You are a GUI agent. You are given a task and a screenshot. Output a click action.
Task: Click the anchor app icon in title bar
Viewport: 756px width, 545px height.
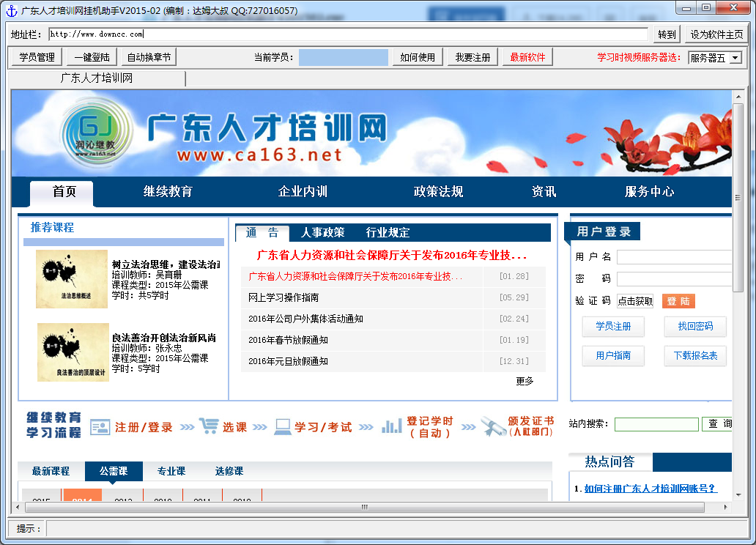pos(11,10)
